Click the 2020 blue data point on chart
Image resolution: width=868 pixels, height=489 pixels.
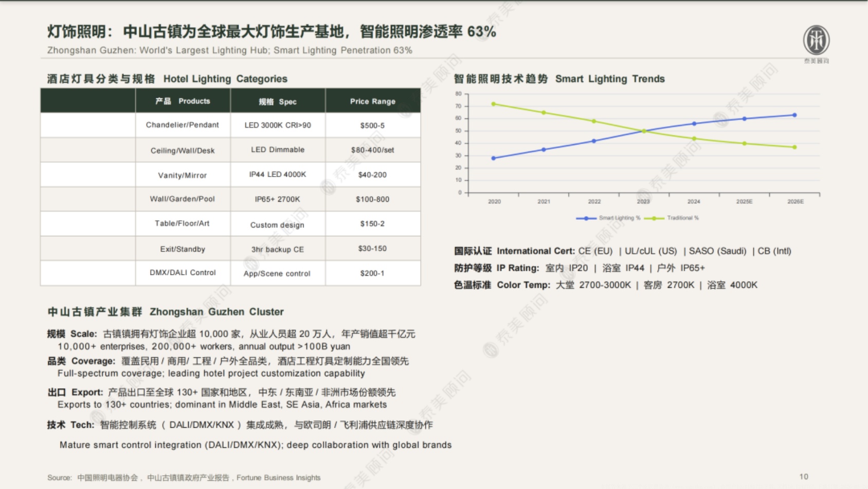pos(494,158)
